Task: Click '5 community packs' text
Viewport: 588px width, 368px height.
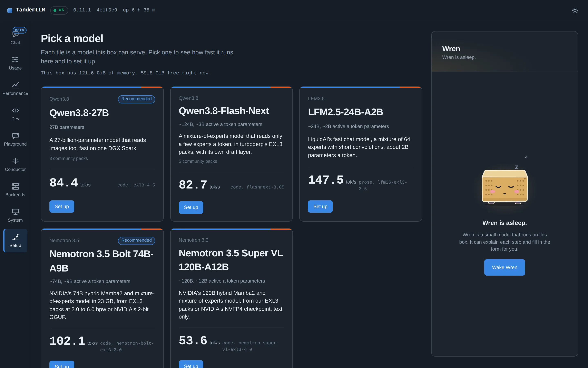Action: (x=198, y=161)
